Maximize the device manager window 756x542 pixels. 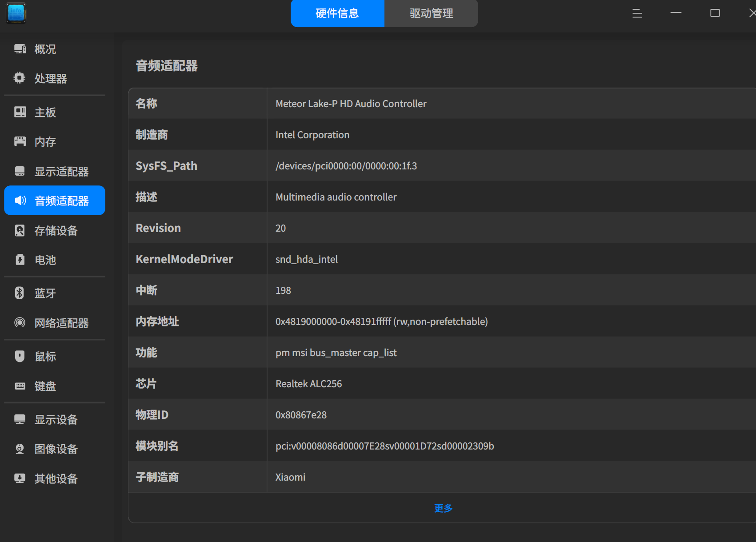pos(715,13)
